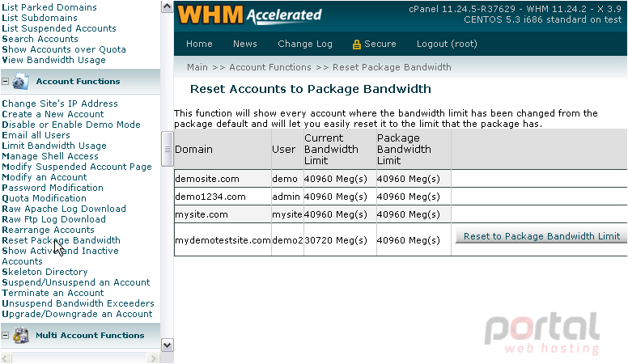Click the sidebar vertical scrollbar thumb
Viewport: 628px width, 364px height.
pyautogui.click(x=167, y=149)
